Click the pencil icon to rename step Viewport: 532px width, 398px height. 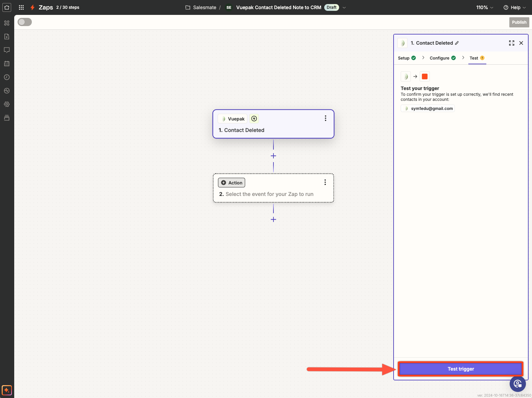[x=457, y=43]
